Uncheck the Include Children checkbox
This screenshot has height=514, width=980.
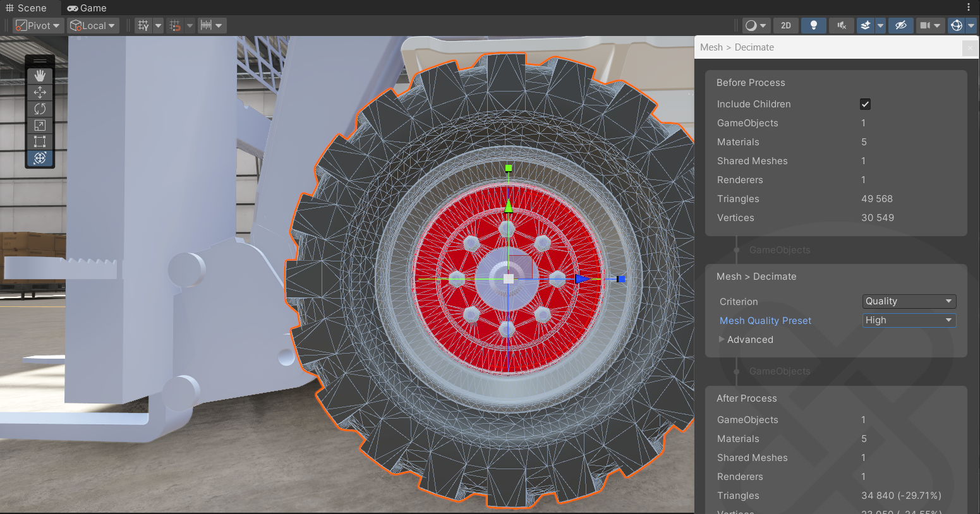point(865,104)
